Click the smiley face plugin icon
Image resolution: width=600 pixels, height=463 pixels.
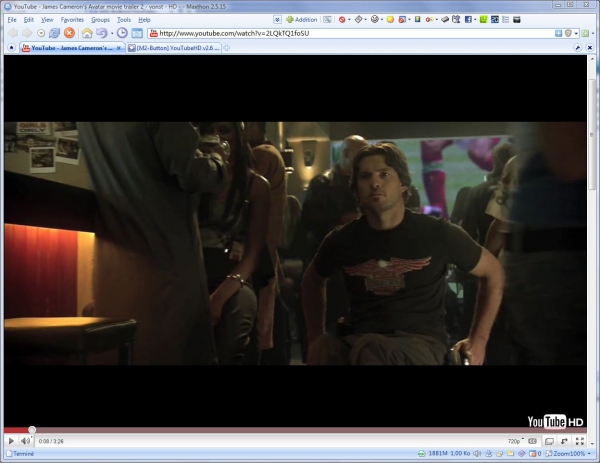pos(375,19)
